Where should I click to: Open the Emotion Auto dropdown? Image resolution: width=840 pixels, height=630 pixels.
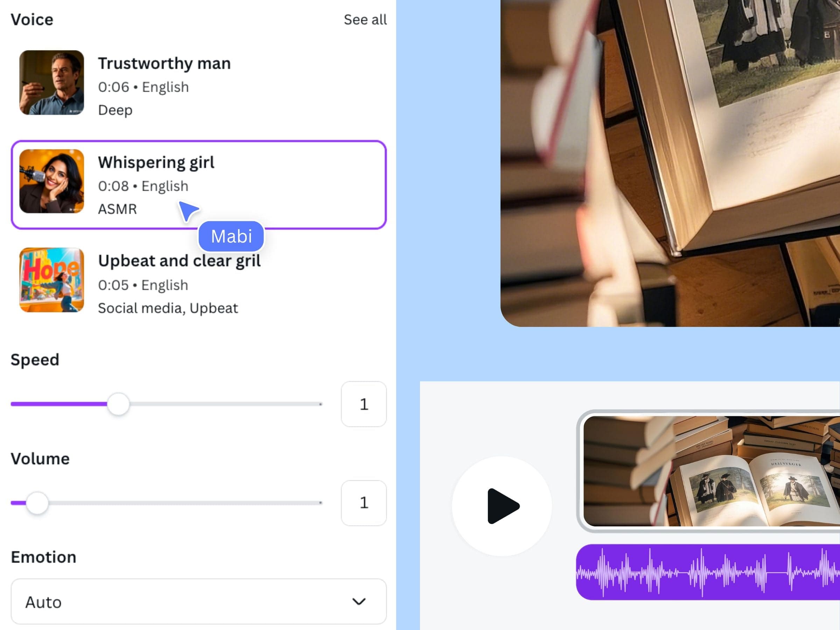pyautogui.click(x=198, y=602)
